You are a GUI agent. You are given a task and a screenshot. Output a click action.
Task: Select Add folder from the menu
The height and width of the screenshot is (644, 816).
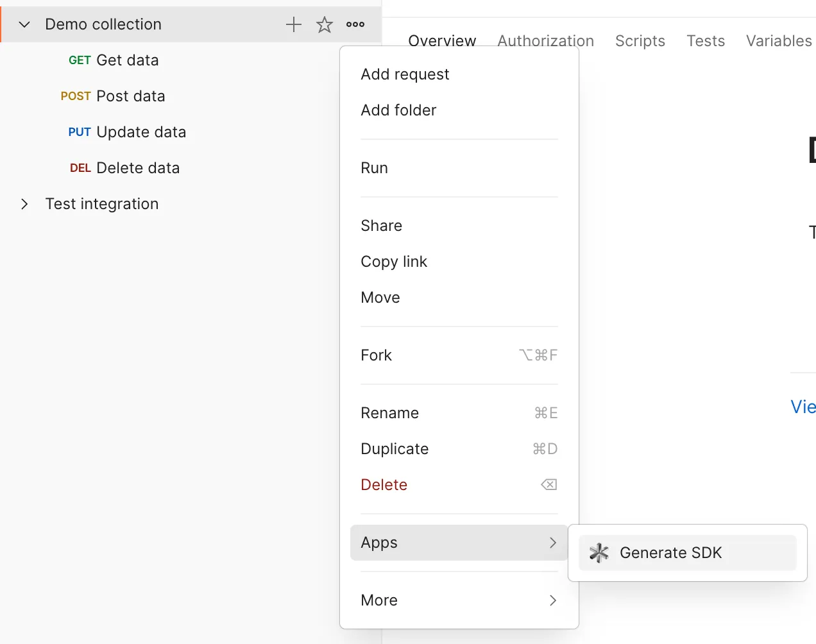pyautogui.click(x=398, y=110)
